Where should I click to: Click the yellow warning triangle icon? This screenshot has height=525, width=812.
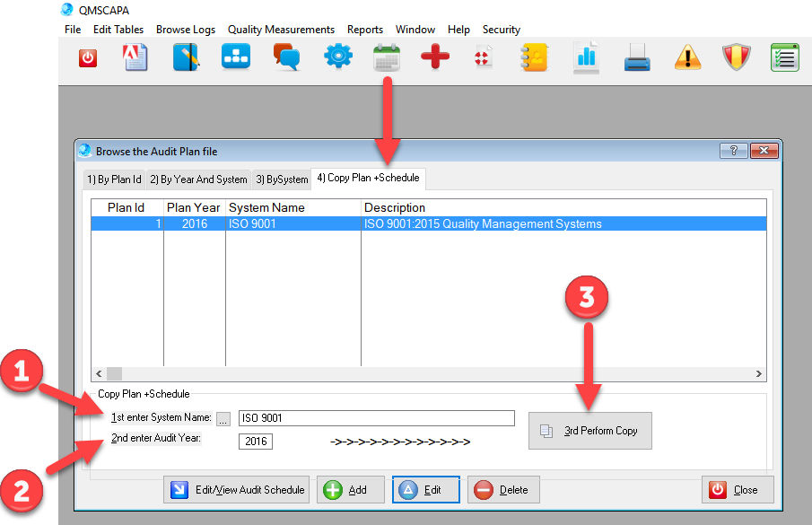coord(687,58)
